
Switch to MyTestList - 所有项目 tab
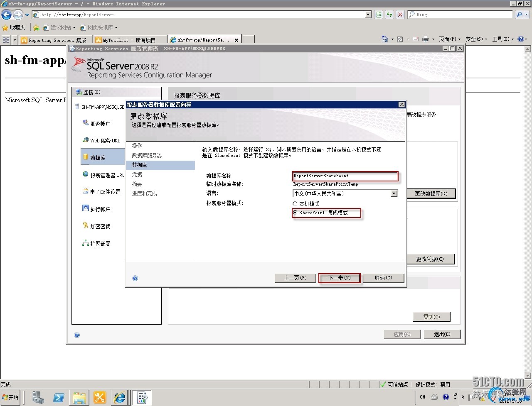tap(130, 40)
